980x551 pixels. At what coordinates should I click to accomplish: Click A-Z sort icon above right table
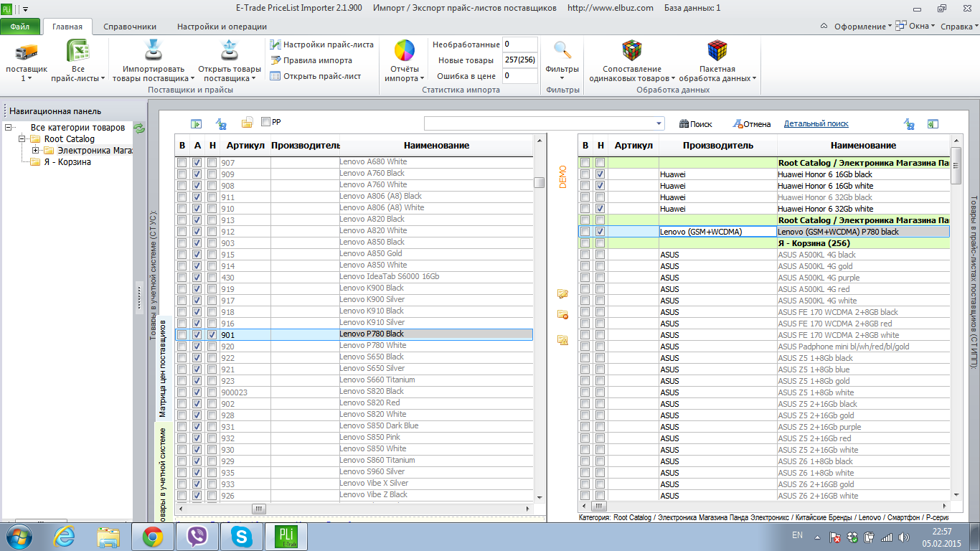[909, 124]
